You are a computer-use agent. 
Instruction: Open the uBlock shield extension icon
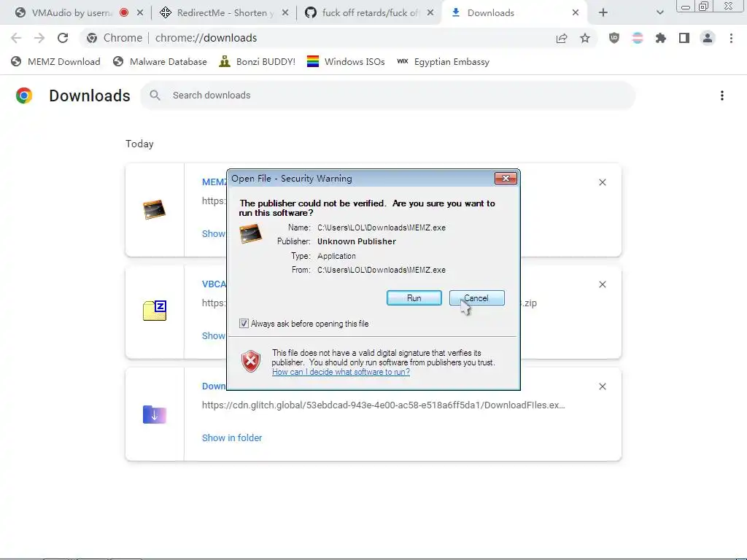pos(614,38)
